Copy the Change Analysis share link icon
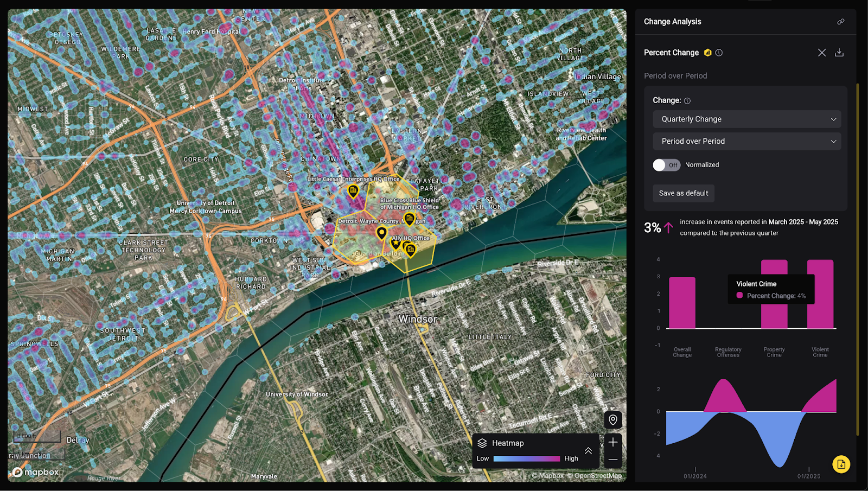 840,22
